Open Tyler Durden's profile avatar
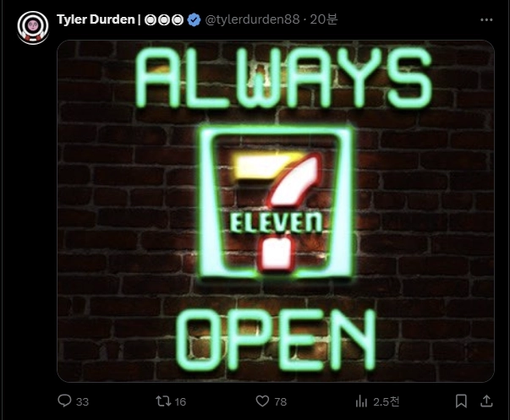Screen dimensions: 510x420 click(x=33, y=27)
